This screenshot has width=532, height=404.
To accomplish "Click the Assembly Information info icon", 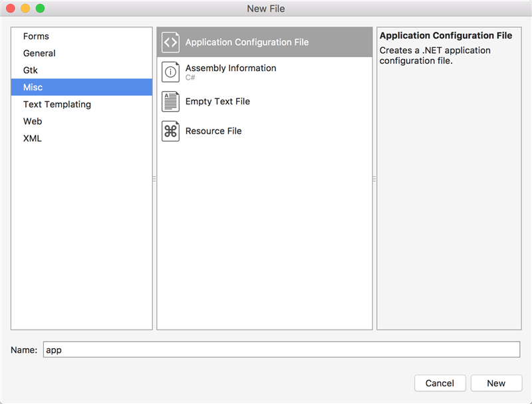I will pyautogui.click(x=170, y=72).
